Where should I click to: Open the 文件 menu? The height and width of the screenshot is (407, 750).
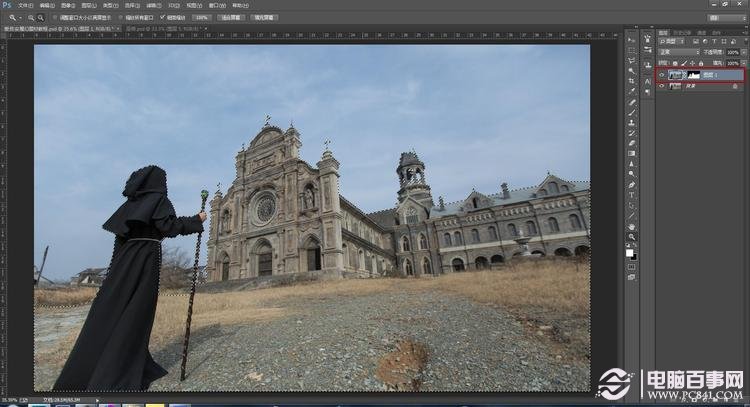pos(24,5)
